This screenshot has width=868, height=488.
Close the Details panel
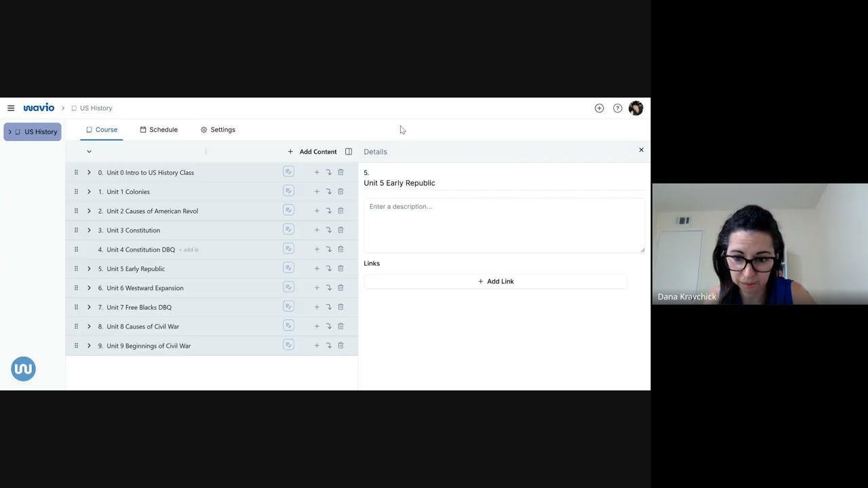point(642,150)
